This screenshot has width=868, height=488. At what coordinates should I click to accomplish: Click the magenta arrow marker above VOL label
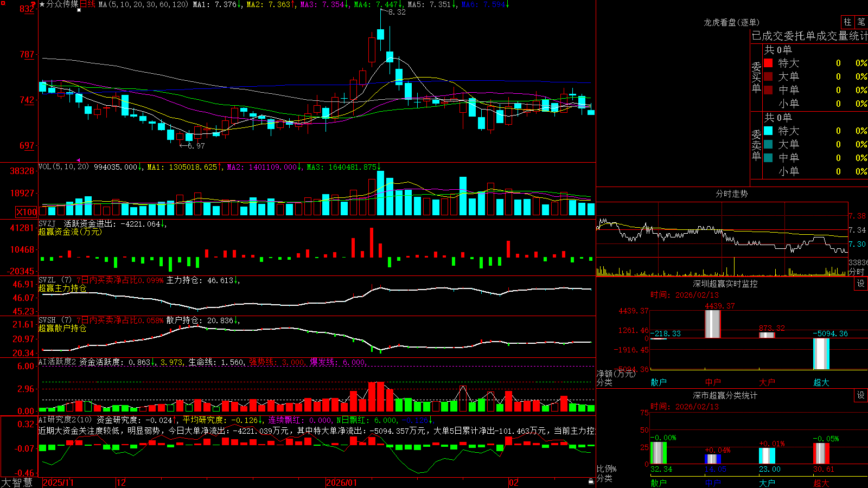(x=78, y=160)
